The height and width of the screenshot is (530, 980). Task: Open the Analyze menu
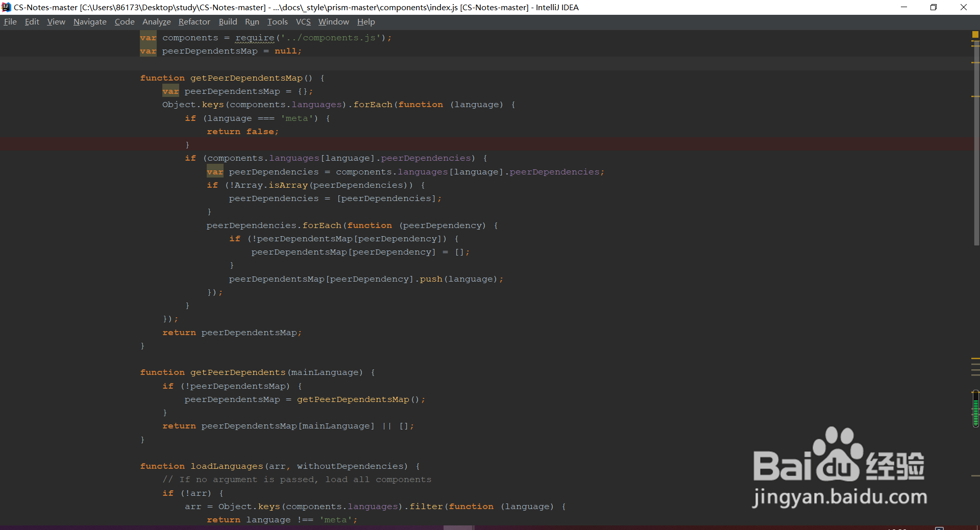[x=156, y=22]
